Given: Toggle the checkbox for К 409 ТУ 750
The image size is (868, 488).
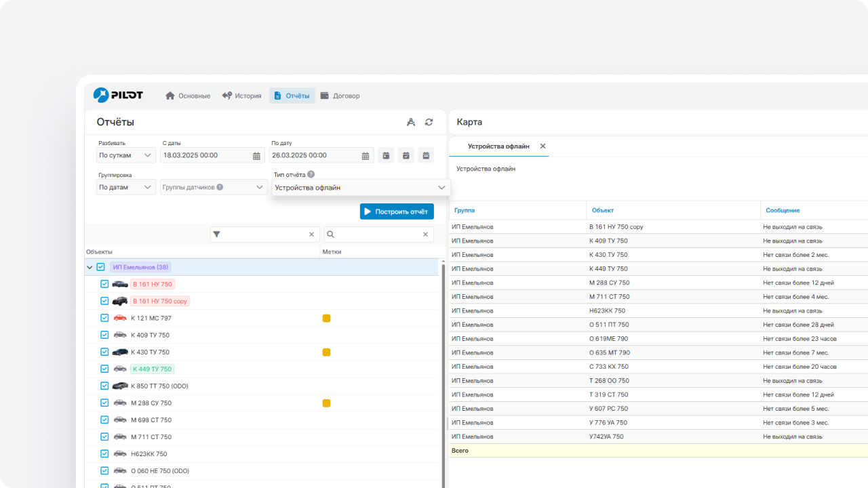Looking at the screenshot, I should (104, 335).
